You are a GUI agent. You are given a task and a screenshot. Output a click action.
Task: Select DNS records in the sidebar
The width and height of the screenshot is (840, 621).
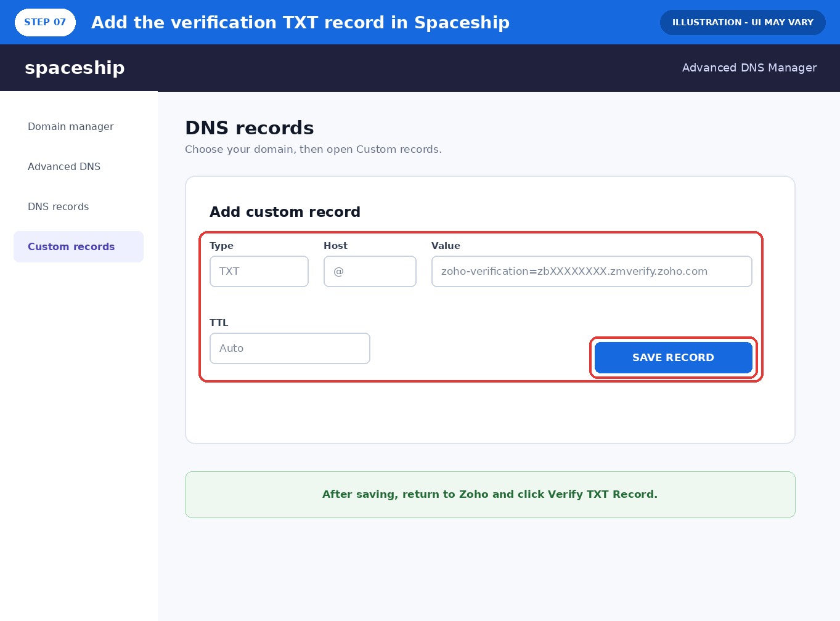click(58, 206)
